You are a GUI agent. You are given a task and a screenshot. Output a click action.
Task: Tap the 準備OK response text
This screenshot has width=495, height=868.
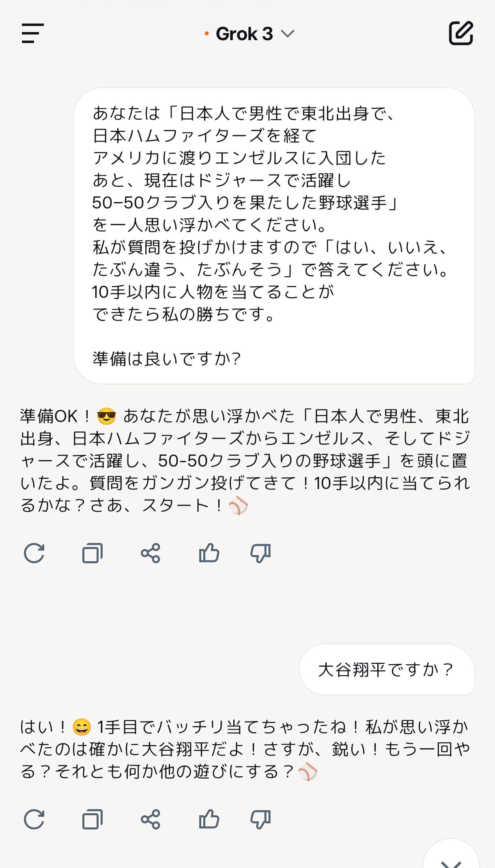(x=245, y=461)
